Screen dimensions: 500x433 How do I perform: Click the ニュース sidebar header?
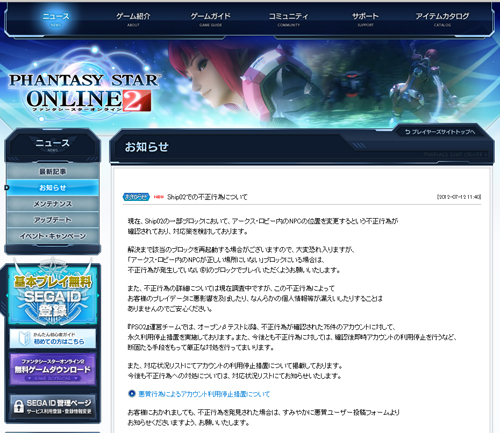53,145
